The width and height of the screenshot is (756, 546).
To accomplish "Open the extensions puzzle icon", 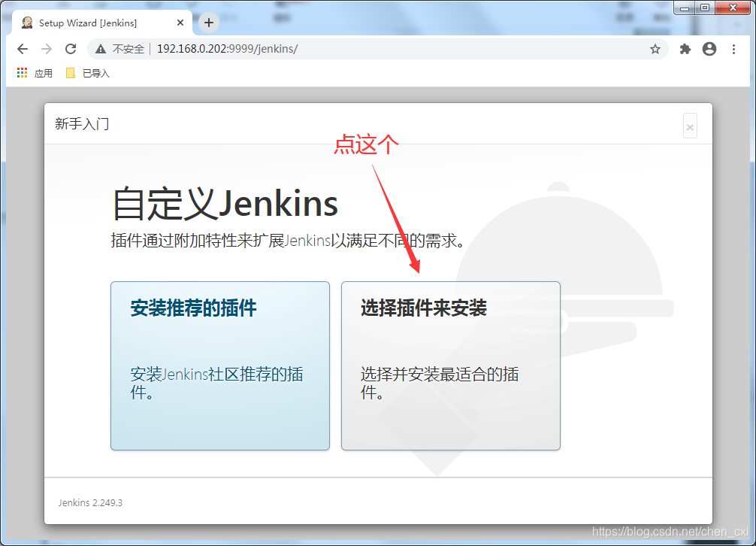I will coord(685,49).
